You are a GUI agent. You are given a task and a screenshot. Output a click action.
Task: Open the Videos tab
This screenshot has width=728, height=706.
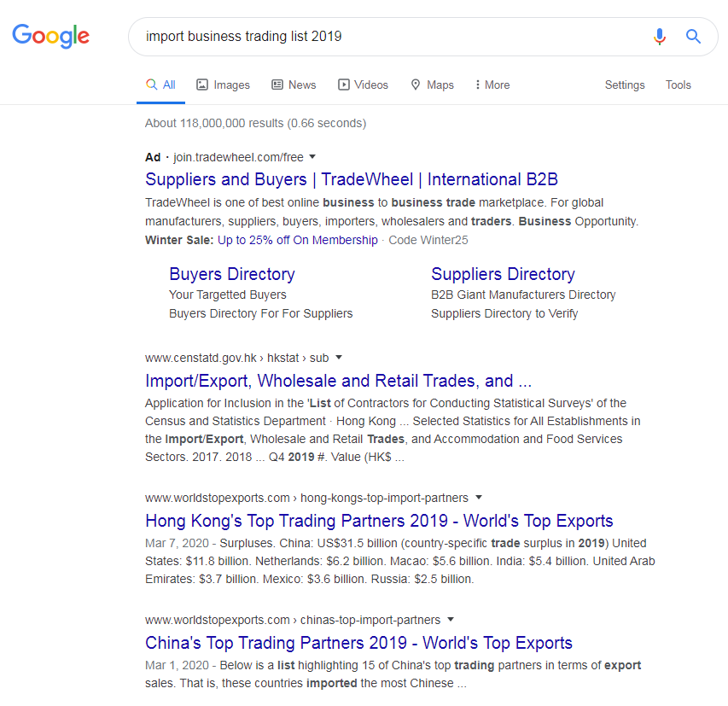coord(363,85)
